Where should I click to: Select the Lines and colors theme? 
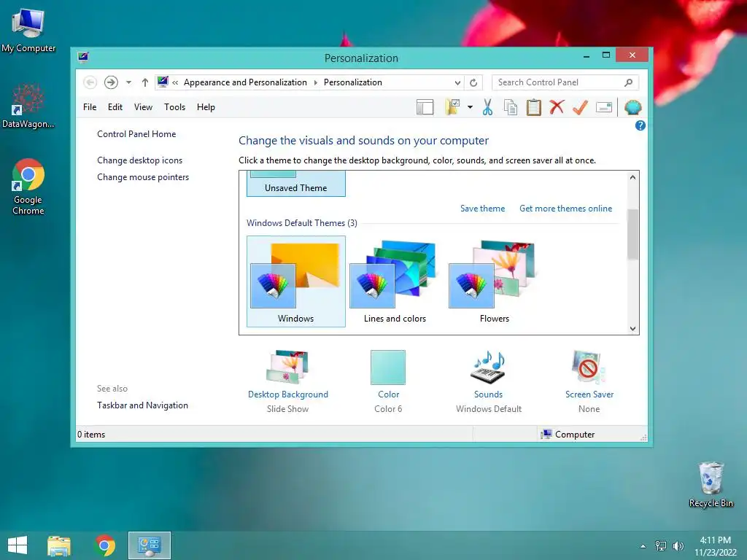[x=395, y=281]
